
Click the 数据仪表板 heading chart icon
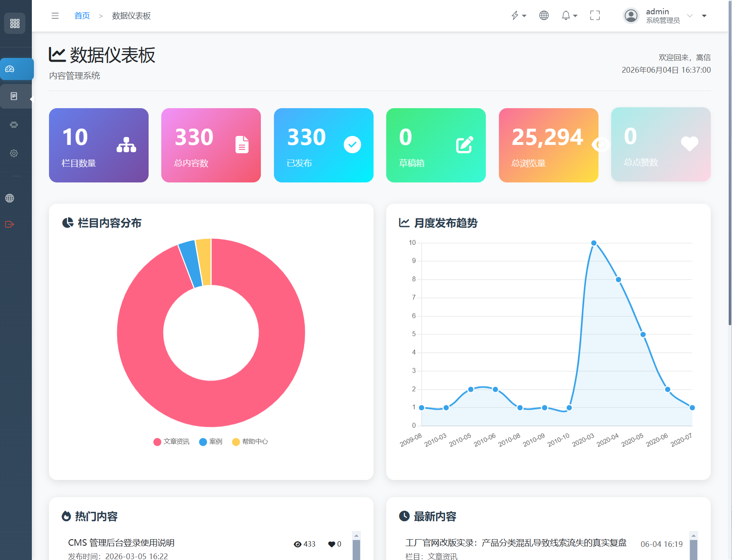tap(57, 55)
